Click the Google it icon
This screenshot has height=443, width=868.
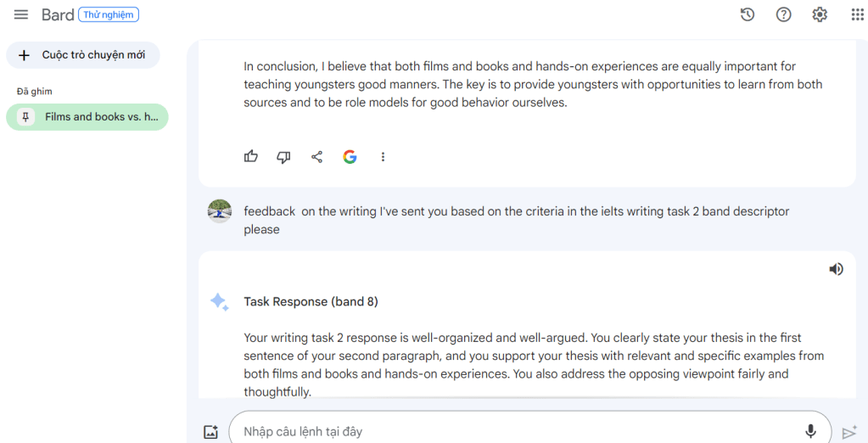(350, 156)
